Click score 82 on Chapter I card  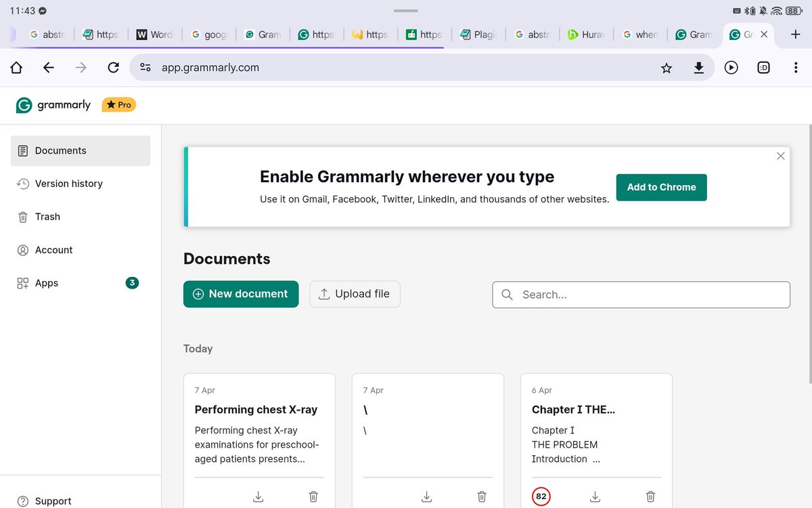click(541, 496)
